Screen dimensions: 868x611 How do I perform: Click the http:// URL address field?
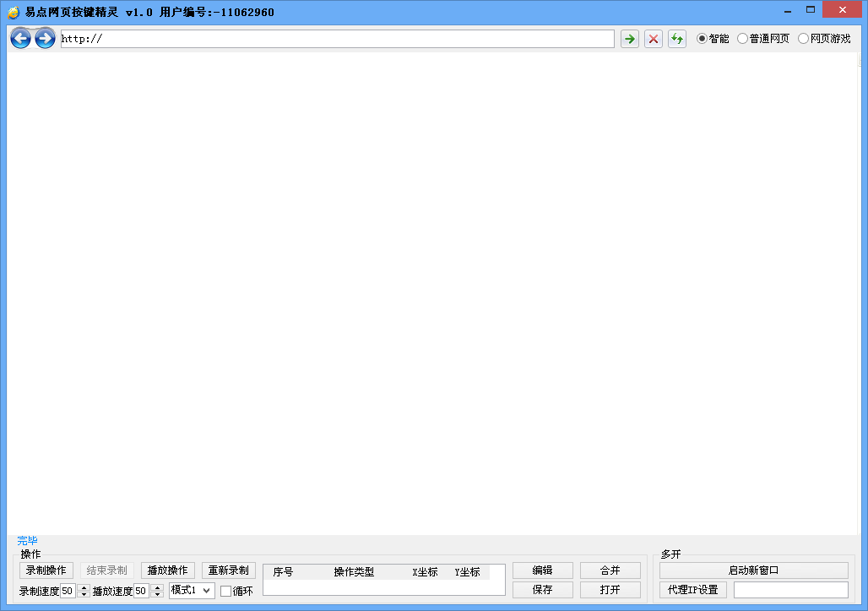pos(337,39)
